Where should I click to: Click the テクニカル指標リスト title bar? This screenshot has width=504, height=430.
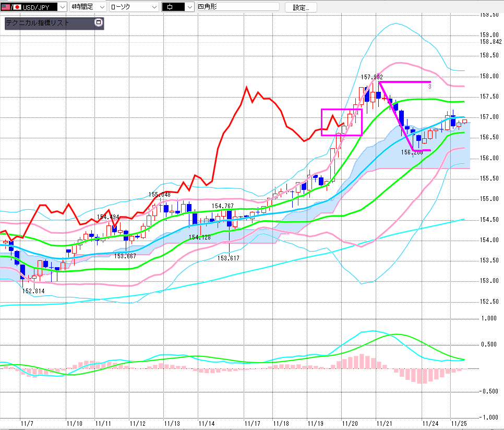tap(47, 23)
